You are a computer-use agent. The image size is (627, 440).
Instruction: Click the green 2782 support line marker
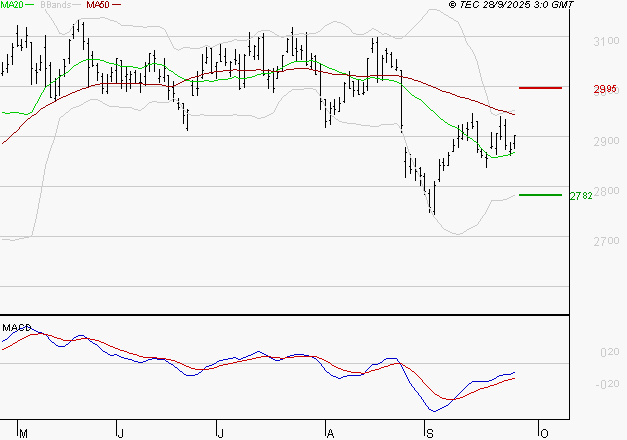pos(541,195)
